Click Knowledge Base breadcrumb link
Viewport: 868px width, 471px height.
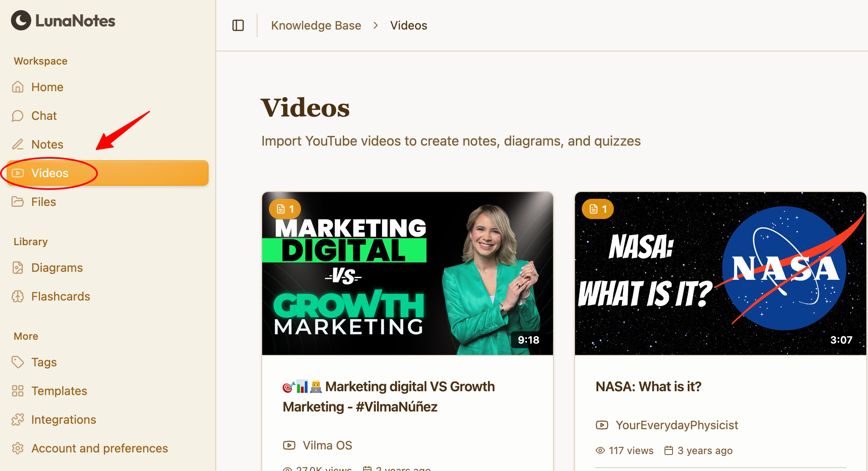coord(316,25)
